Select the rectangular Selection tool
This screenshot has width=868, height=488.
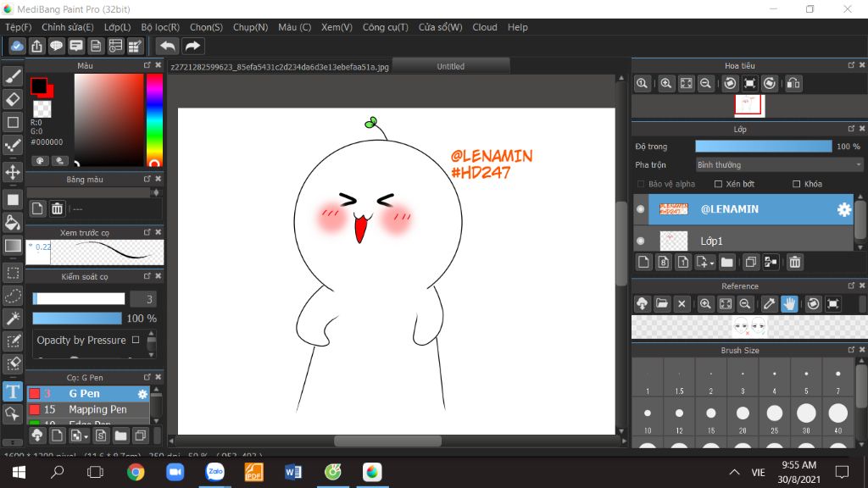pos(13,273)
